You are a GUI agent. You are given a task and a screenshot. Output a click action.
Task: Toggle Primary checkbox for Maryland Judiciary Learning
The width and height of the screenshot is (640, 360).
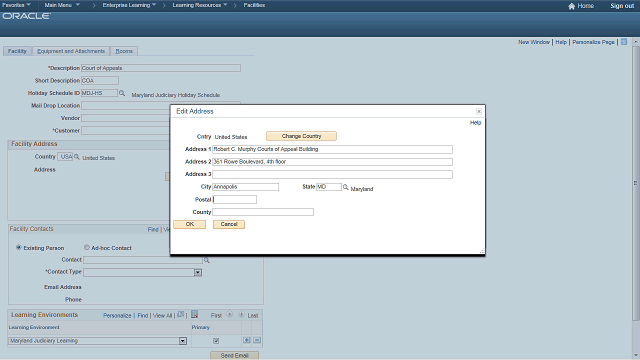click(x=216, y=340)
